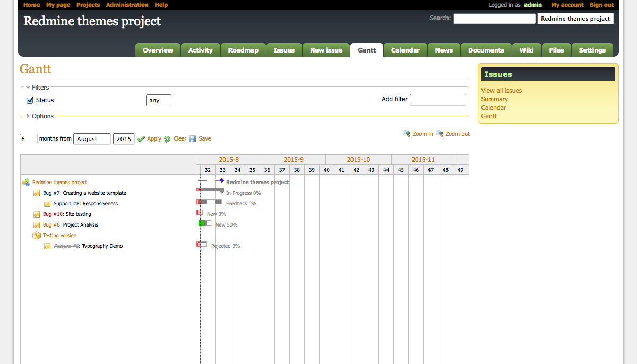
Task: Click the Apply checkmark icon
Action: 141,139
